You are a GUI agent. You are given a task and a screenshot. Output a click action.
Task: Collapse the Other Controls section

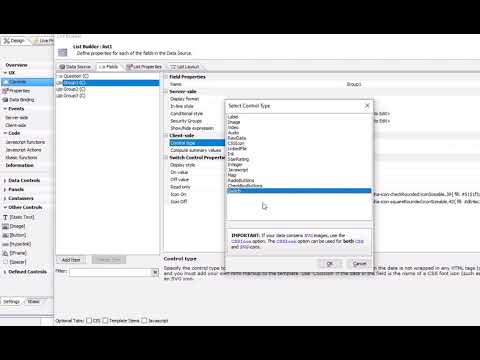coord(5,207)
